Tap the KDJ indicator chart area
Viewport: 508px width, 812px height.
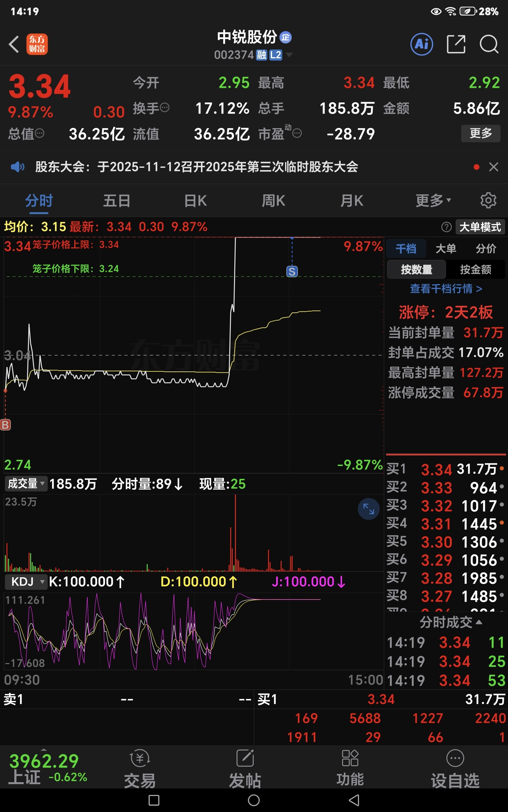pyautogui.click(x=194, y=631)
